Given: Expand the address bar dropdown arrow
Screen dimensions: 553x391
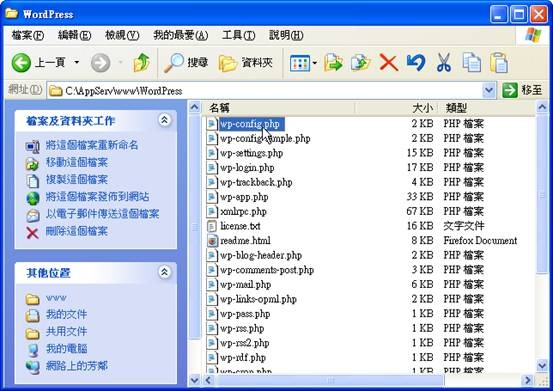Looking at the screenshot, I should 489,91.
